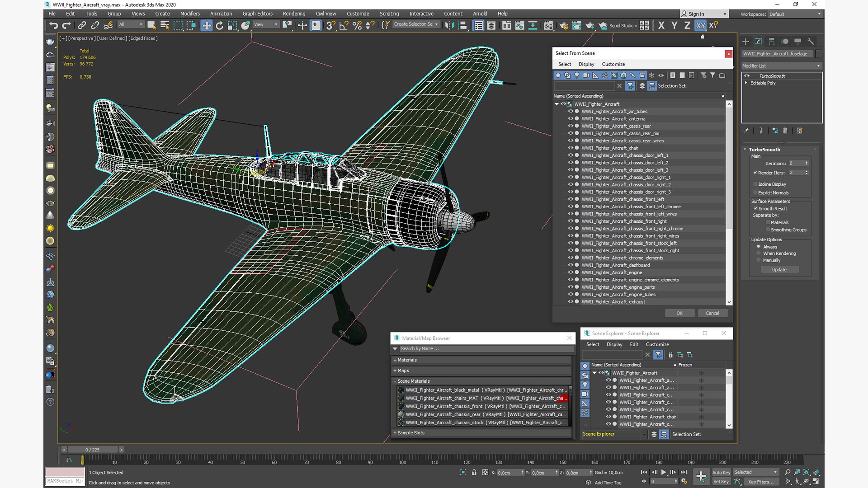The image size is (868, 488).
Task: Activate the Select and Move tool
Action: [206, 26]
